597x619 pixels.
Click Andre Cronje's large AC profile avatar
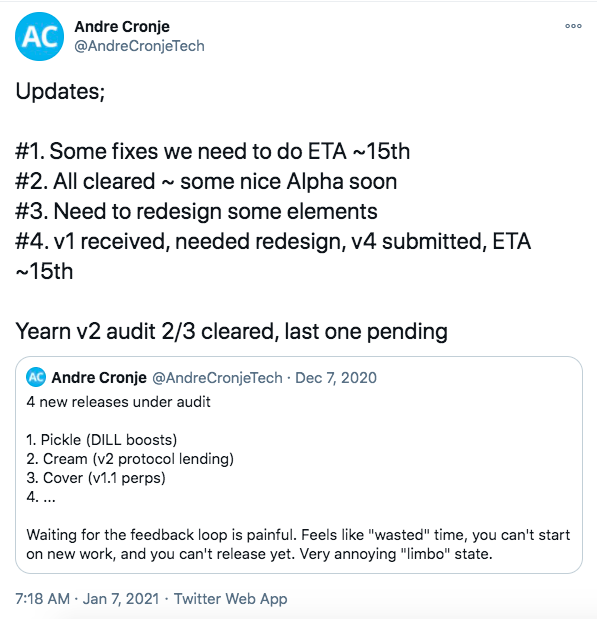[39, 36]
